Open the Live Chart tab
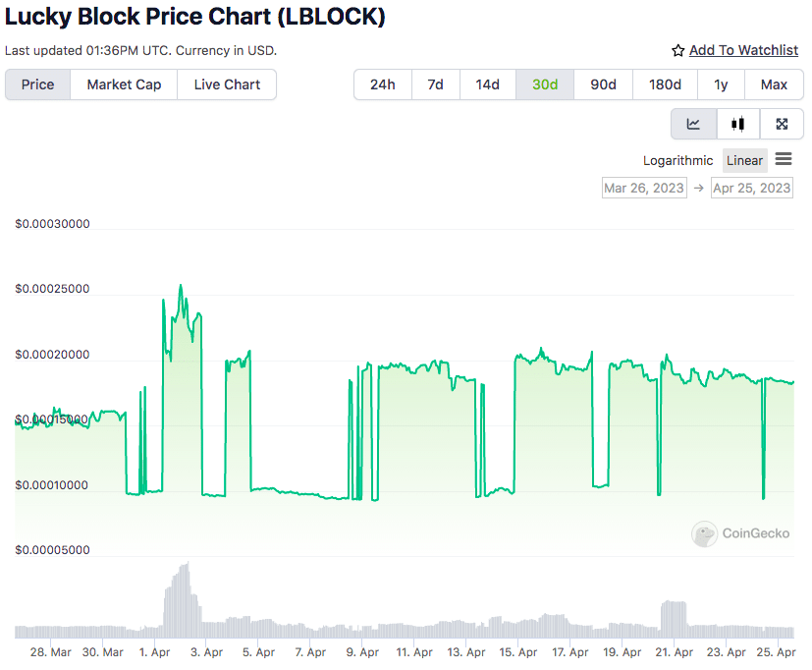Screen dimensions: 812x670 pyautogui.click(x=227, y=84)
